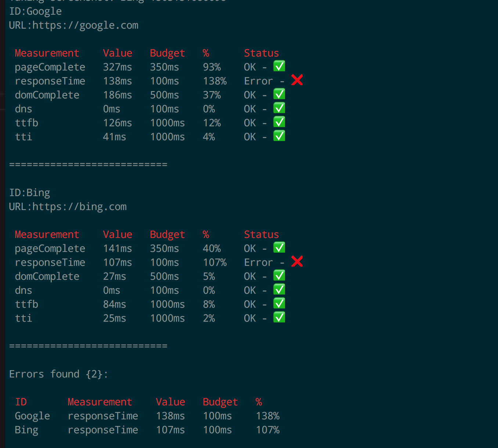This screenshot has height=448, width=498.
Task: Click 25ms value for Bing tti
Action: coord(115,318)
